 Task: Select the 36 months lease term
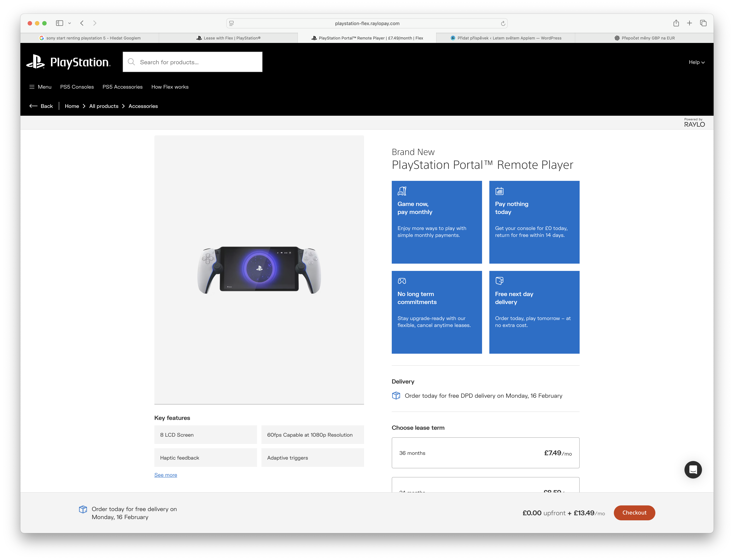point(485,453)
